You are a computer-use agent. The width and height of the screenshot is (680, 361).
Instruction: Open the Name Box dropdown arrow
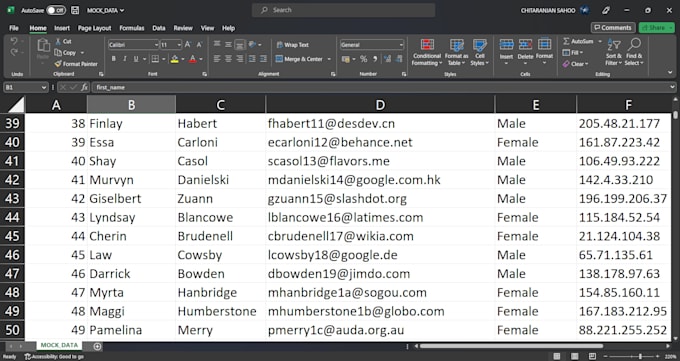coord(43,87)
